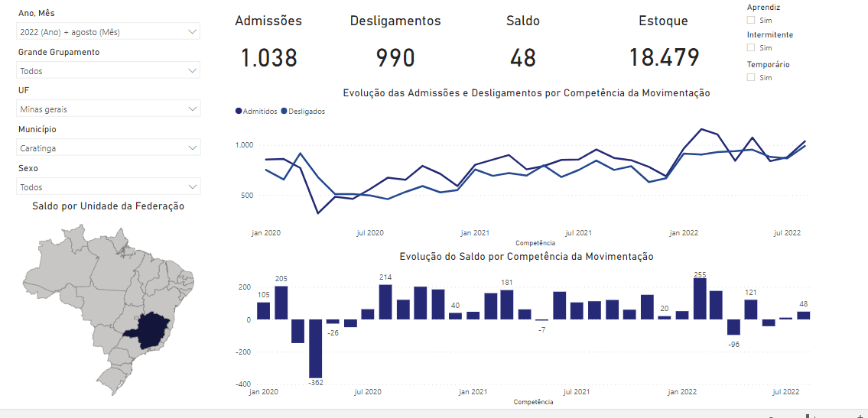The width and height of the screenshot is (868, 418).
Task: Select the bar labeled 255 in Saldo chart
Action: coord(699,299)
